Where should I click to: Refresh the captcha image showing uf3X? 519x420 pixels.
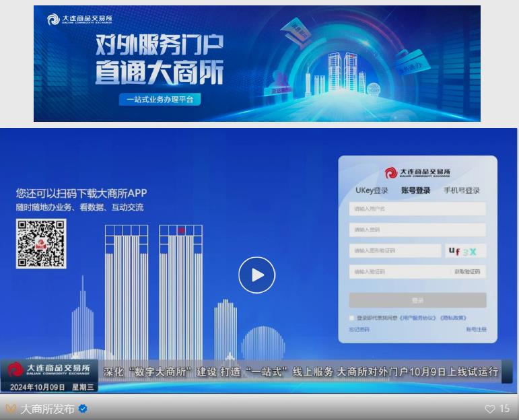[x=465, y=251]
